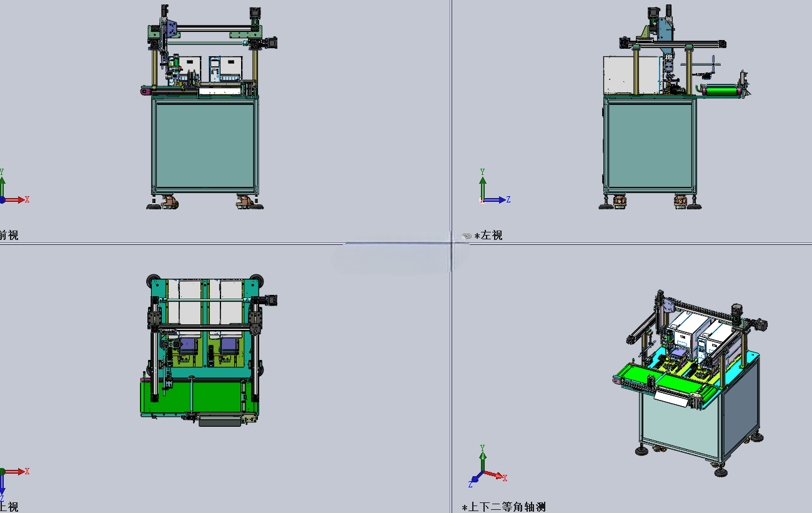Click the XY axis triad in the front view
Screen dimensions: 812x513
(14, 186)
